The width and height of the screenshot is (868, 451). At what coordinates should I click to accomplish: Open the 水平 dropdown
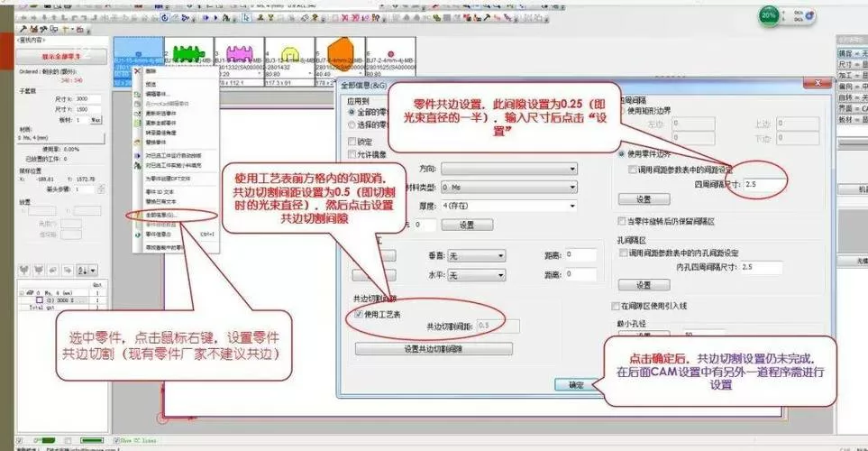pyautogui.click(x=477, y=275)
